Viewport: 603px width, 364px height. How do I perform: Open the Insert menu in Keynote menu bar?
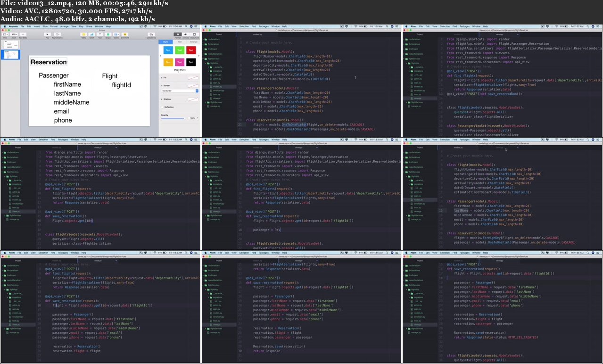(x=36, y=26)
